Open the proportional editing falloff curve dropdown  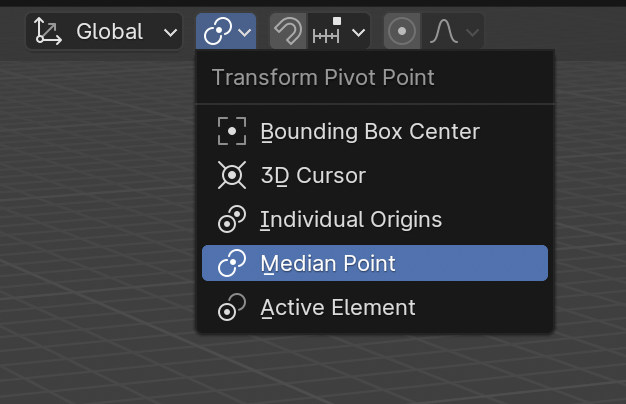pos(453,31)
